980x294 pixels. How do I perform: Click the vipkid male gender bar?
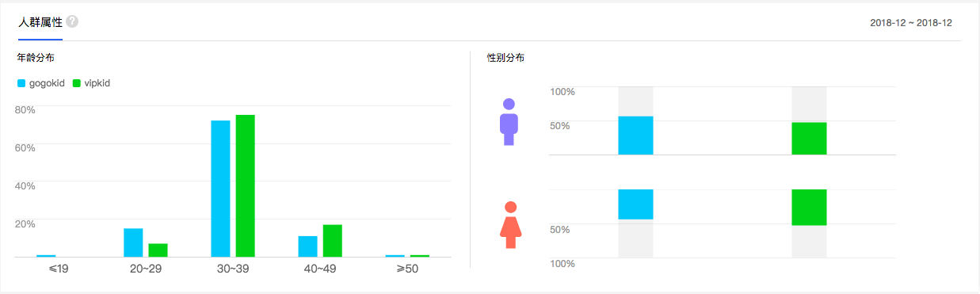(x=809, y=139)
